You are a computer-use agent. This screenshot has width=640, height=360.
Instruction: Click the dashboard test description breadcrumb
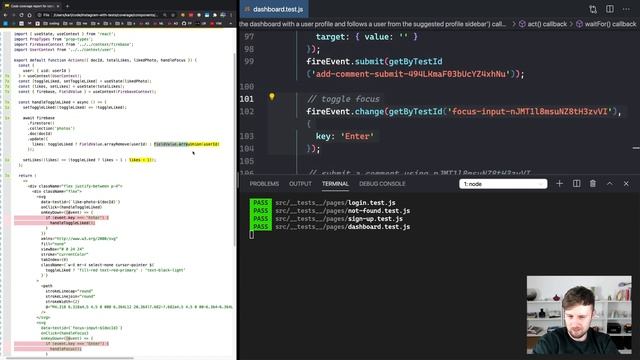coord(372,24)
